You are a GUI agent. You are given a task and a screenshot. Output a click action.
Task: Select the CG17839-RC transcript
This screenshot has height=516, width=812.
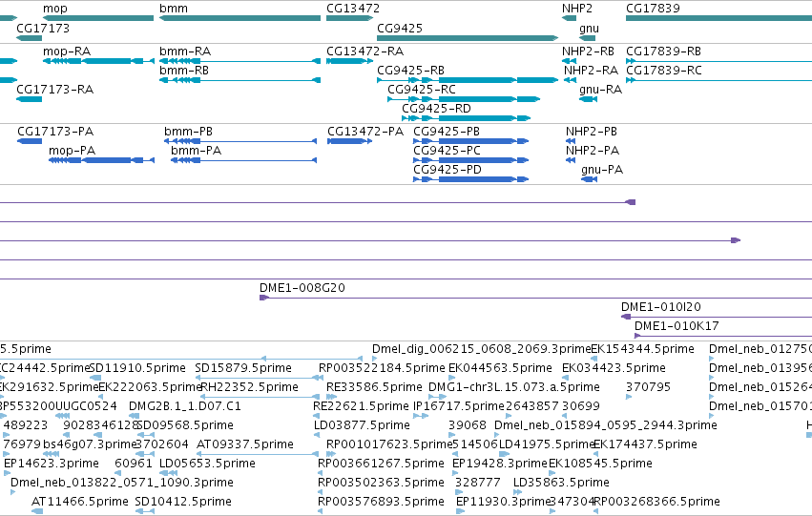718,80
